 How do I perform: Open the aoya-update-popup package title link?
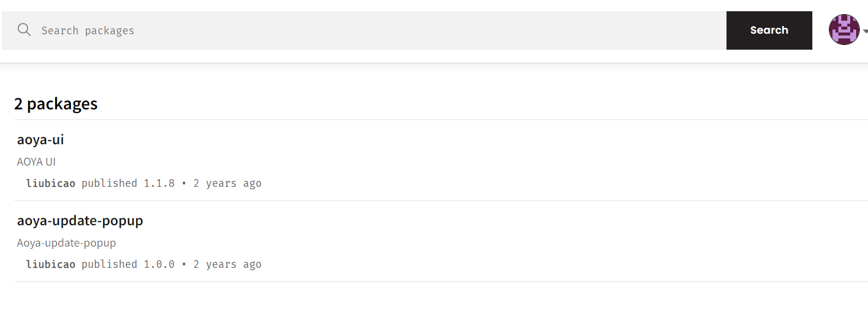[x=80, y=221]
